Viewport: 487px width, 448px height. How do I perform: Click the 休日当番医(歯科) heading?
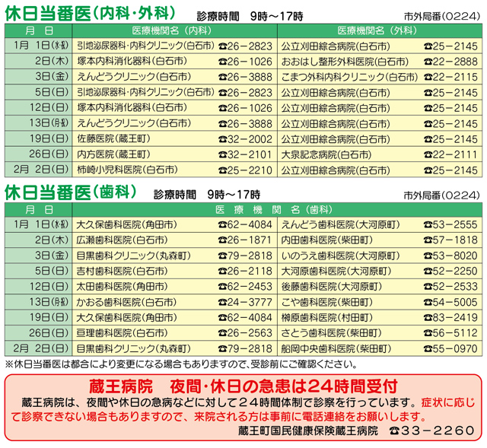pyautogui.click(x=71, y=192)
